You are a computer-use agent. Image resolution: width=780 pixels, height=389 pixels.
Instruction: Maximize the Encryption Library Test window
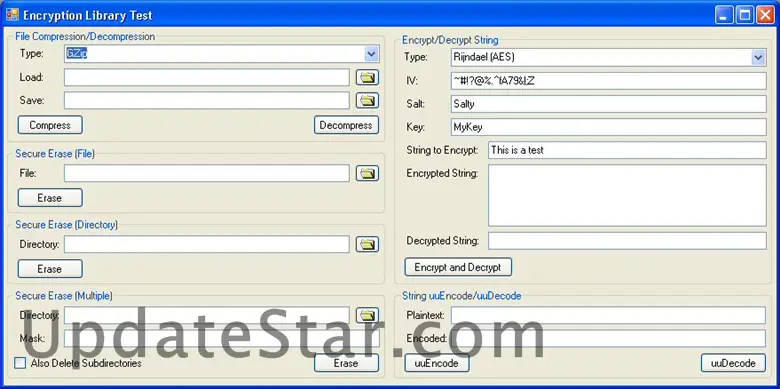pos(745,15)
